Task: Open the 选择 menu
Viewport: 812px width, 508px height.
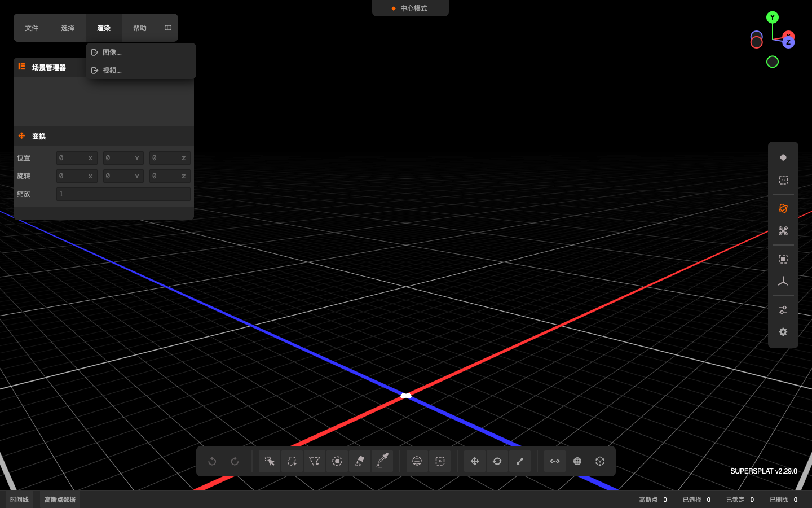Action: [68, 28]
